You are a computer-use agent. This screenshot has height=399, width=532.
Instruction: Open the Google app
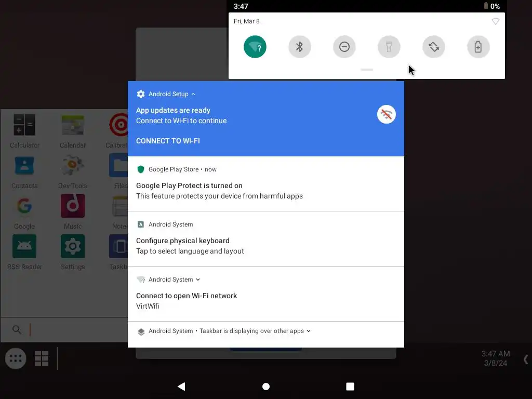click(24, 212)
